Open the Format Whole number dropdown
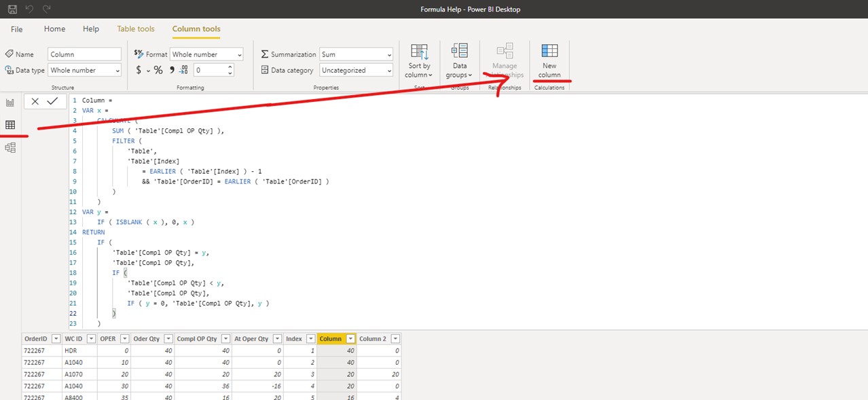The height and width of the screenshot is (400, 868). [206, 54]
